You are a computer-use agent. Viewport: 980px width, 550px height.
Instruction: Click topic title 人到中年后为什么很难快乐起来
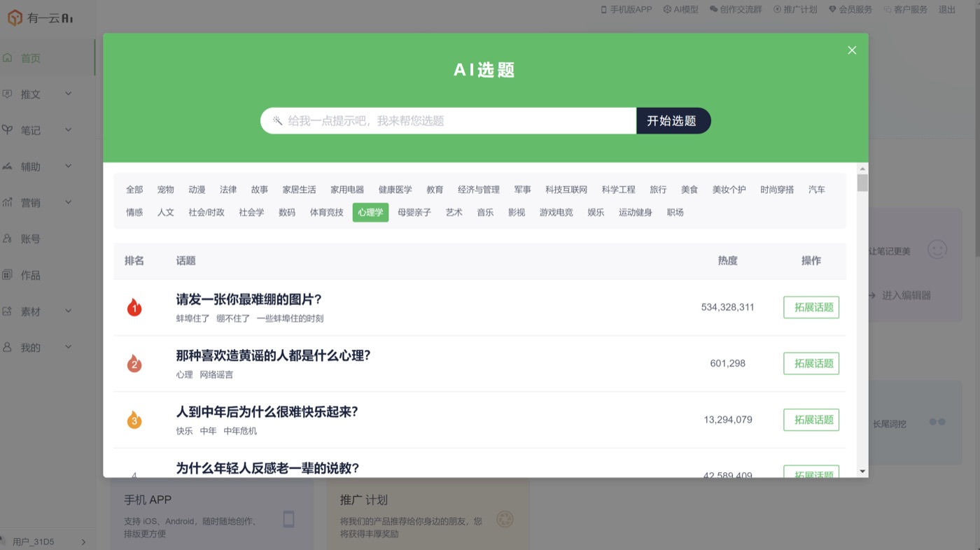[267, 411]
